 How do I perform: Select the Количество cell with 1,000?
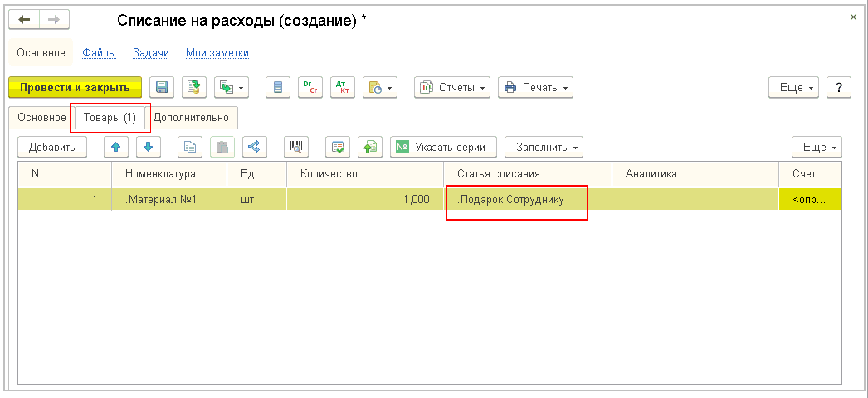[x=364, y=200]
